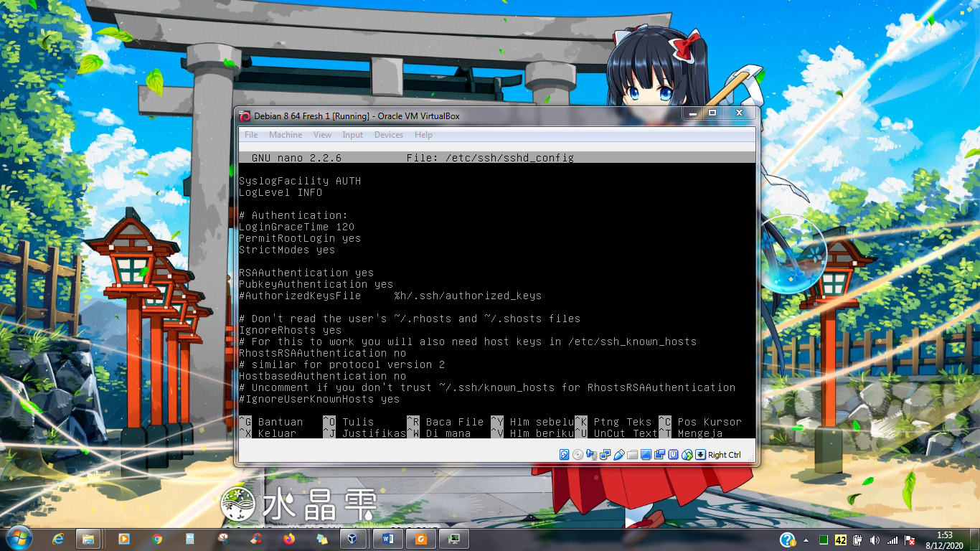Open the Machine menu
The width and height of the screenshot is (980, 551).
coord(286,135)
